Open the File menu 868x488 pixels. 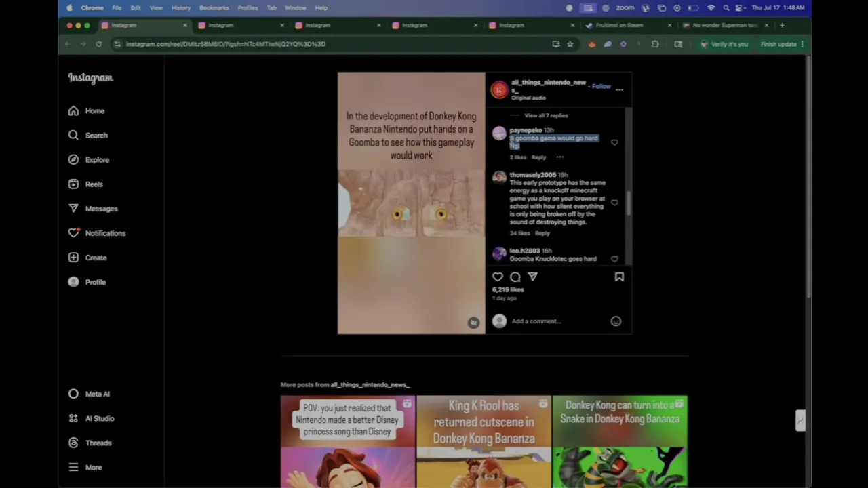117,8
